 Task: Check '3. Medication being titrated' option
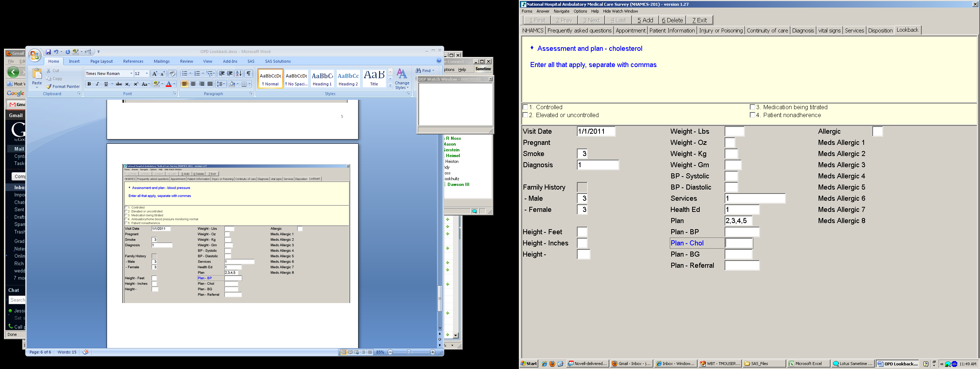click(x=752, y=107)
